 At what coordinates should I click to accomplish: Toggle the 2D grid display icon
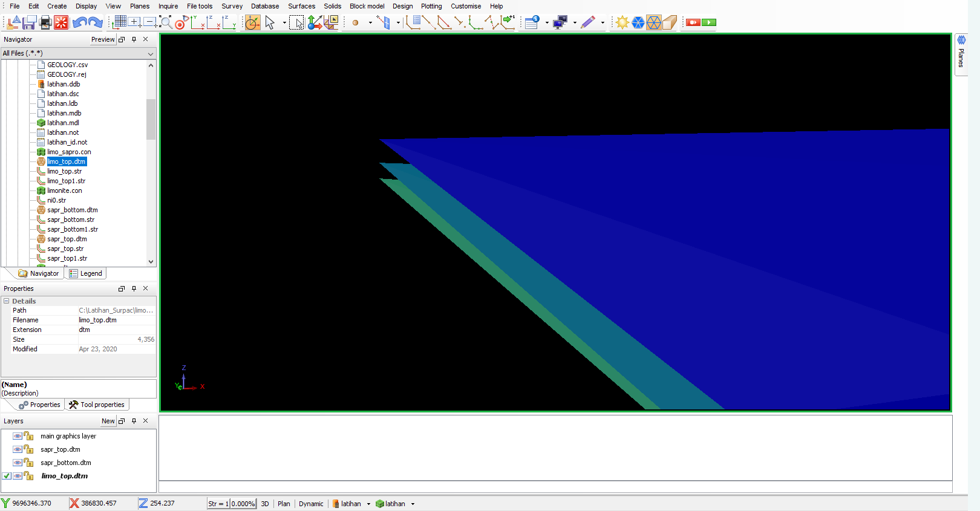120,22
